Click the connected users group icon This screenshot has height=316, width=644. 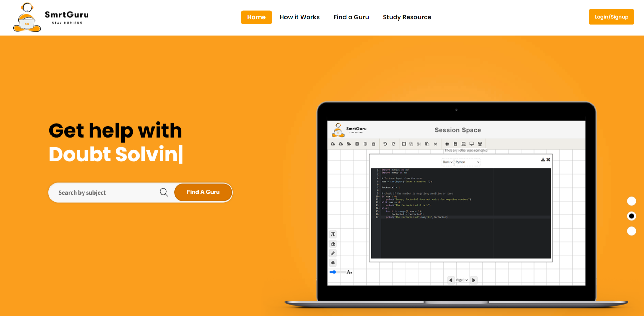point(480,144)
